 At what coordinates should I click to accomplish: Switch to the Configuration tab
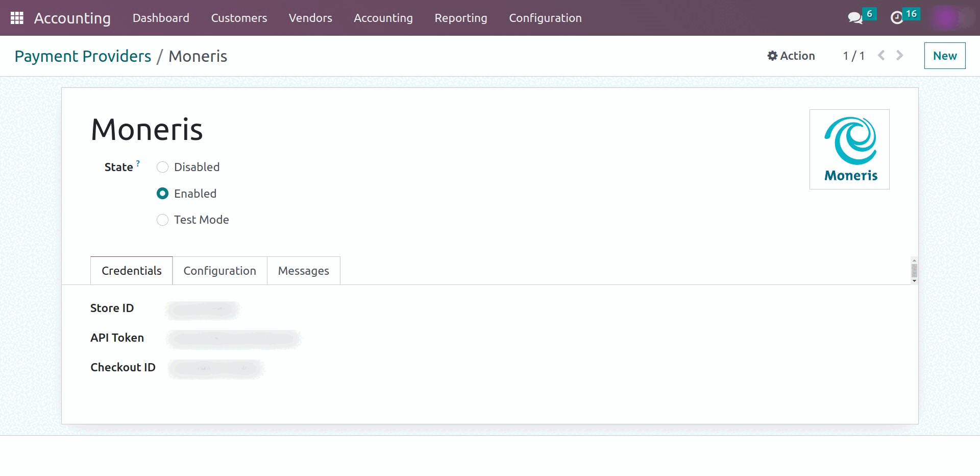pos(220,271)
